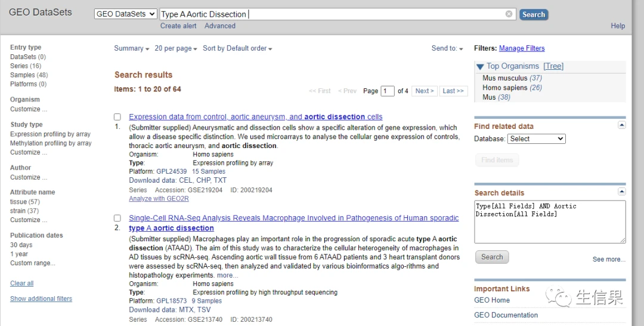Tick checkbox for result 1 expression data
The height and width of the screenshot is (326, 644).
(x=117, y=117)
